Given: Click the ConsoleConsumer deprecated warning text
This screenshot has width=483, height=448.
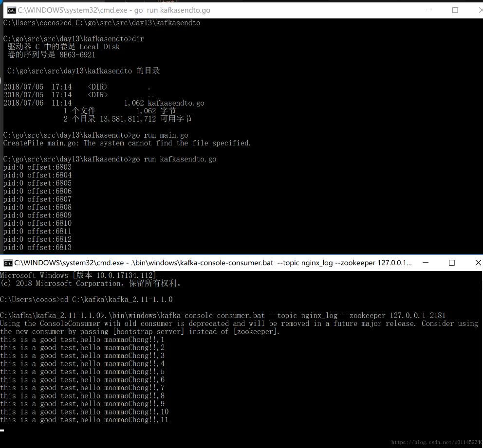Looking at the screenshot, I should click(239, 324).
